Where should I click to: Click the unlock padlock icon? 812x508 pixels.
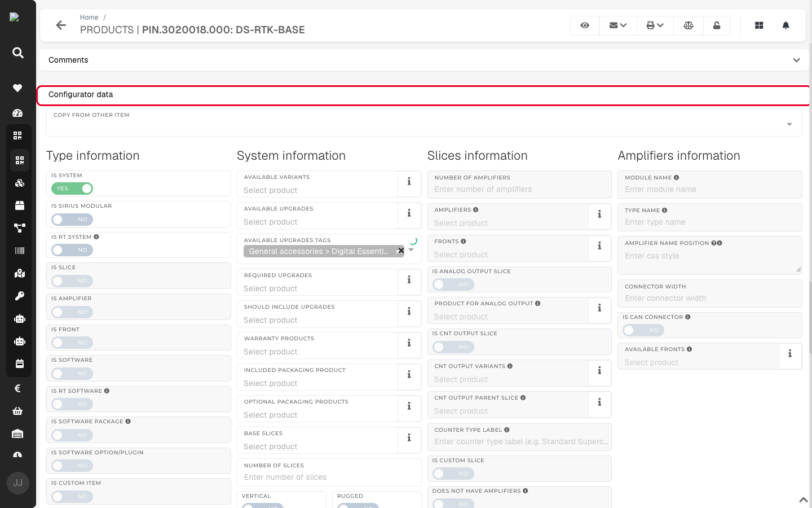[717, 25]
